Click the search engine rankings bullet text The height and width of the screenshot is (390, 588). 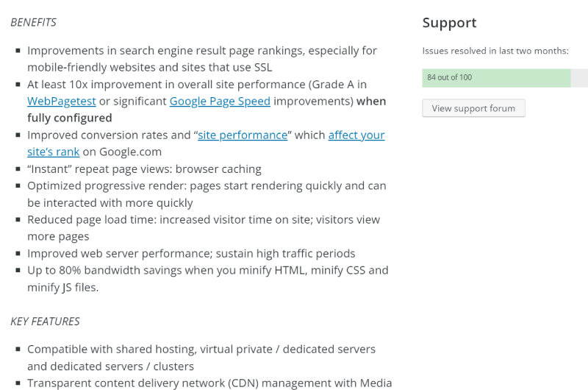202,59
